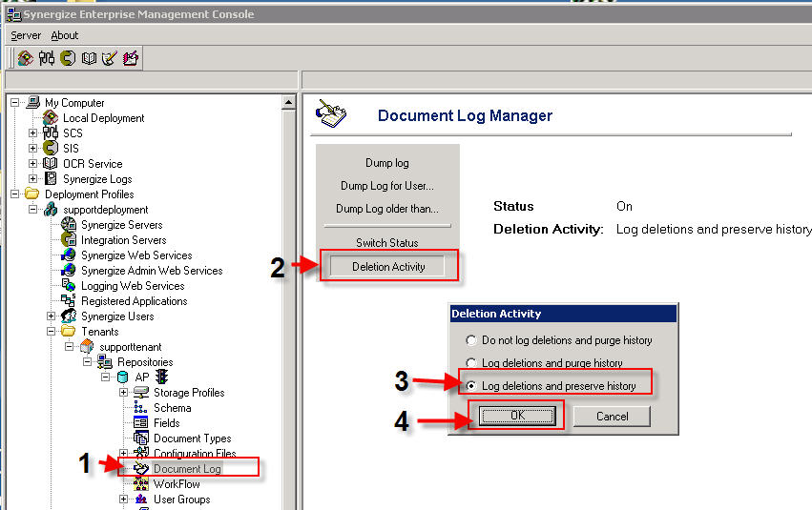Click the SCS toolbar icon

(47, 58)
